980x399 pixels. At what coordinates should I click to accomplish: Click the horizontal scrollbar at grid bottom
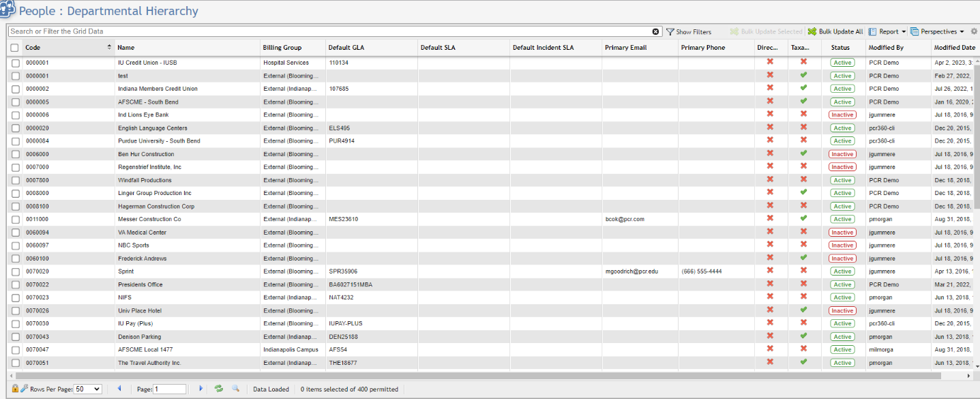coord(477,376)
